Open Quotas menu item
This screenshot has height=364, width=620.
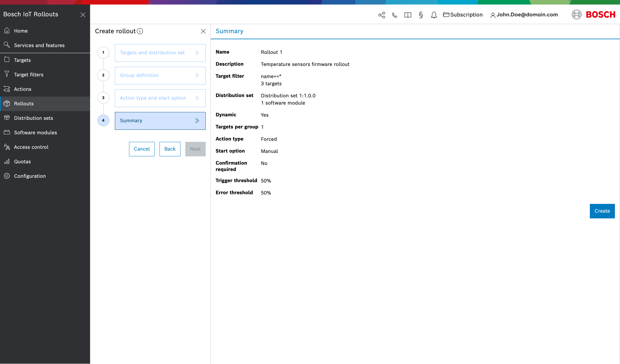click(45, 162)
